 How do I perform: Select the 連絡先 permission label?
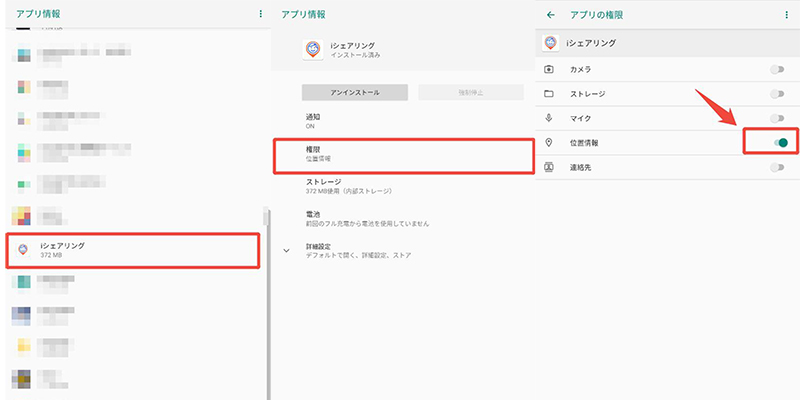[580, 167]
